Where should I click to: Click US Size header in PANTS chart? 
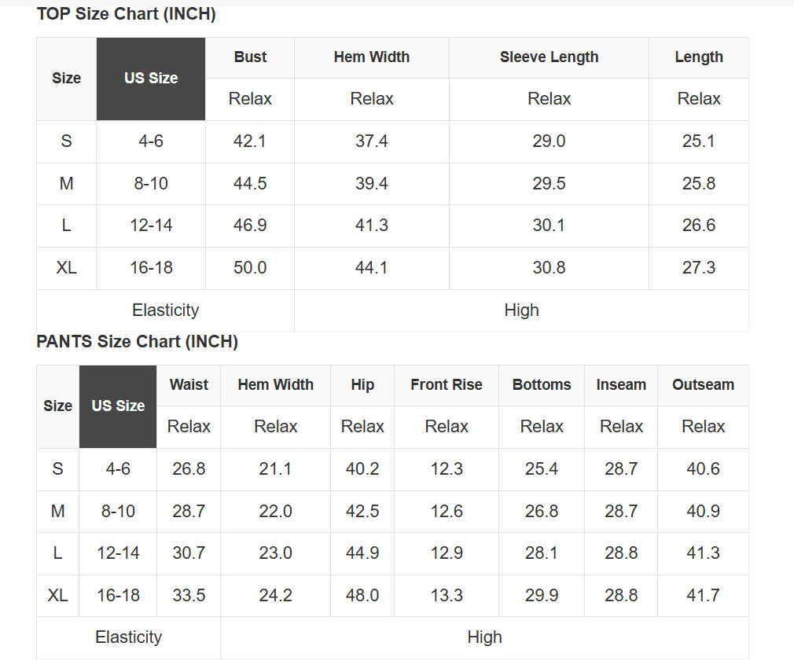(118, 406)
